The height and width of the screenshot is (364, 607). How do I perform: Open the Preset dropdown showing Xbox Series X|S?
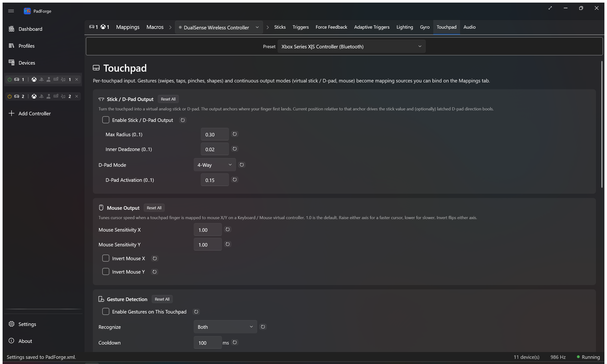tap(351, 46)
